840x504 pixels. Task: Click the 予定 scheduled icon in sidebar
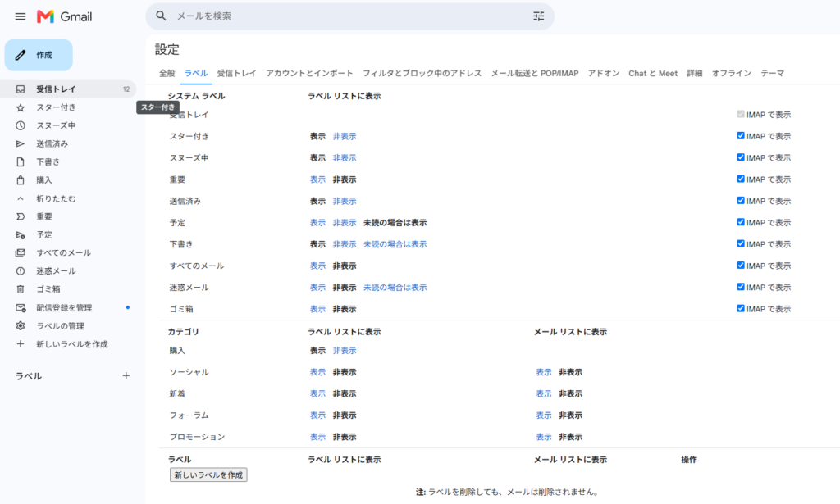[21, 235]
